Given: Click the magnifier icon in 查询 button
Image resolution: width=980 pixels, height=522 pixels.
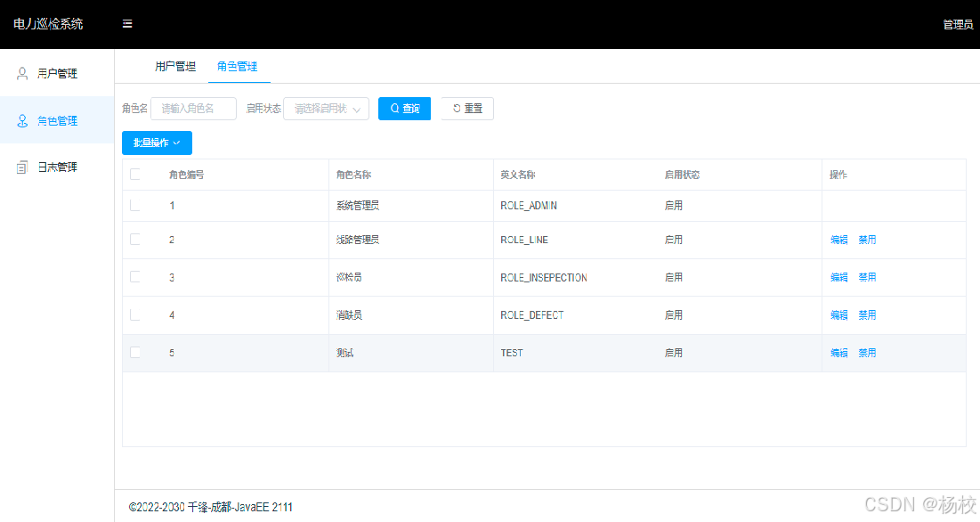Looking at the screenshot, I should pyautogui.click(x=395, y=108).
